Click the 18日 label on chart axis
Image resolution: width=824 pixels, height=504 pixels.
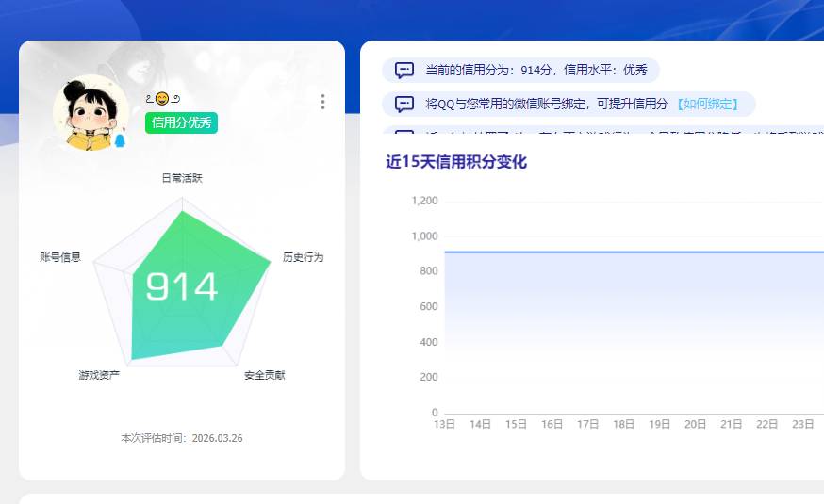[x=623, y=424]
